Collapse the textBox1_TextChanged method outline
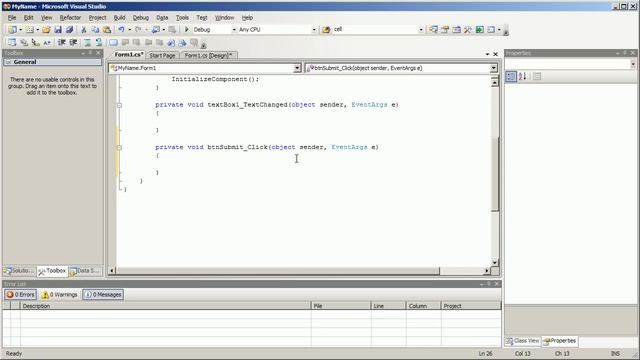640x360 pixels. tap(119, 105)
